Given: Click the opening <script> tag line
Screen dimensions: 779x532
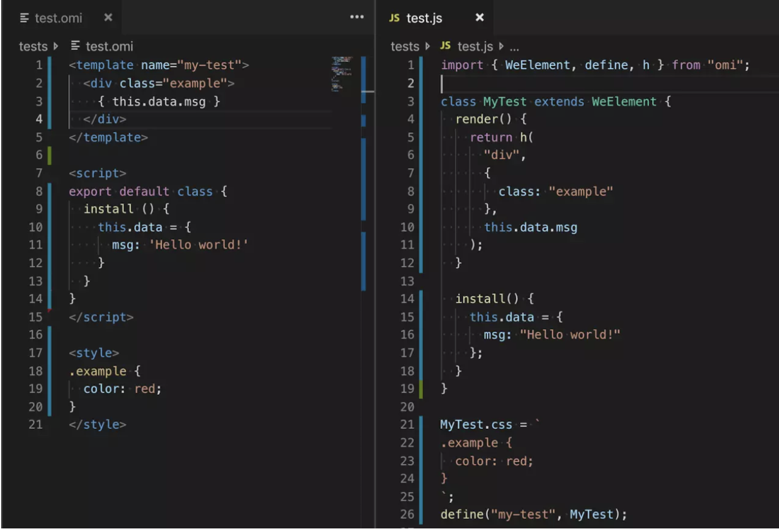Looking at the screenshot, I should (x=98, y=174).
